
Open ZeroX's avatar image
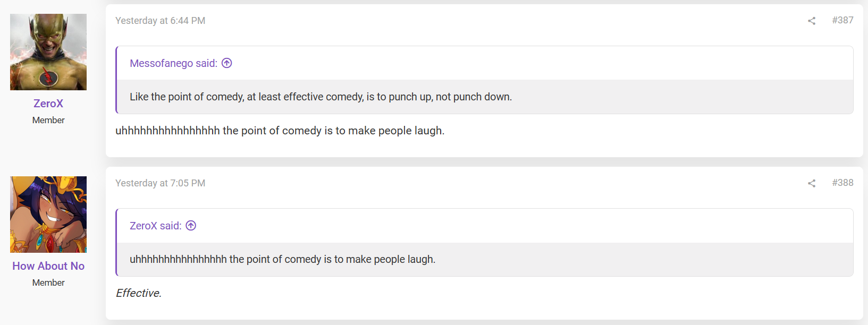(x=48, y=52)
